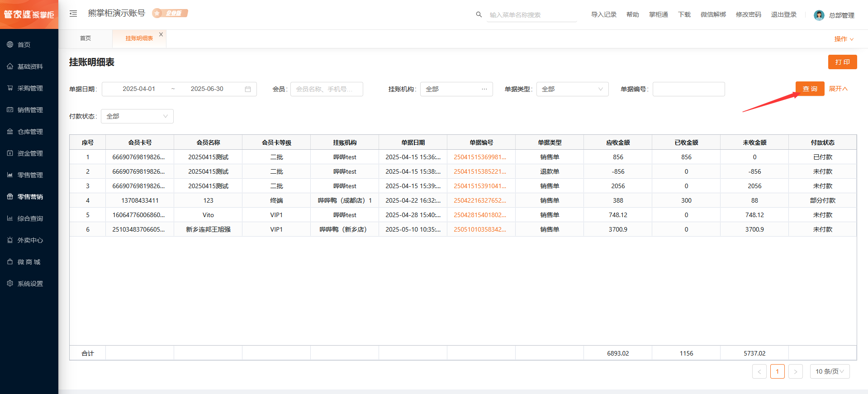868x394 pixels.
Task: Open order link 25051010358342...
Action: coord(480,229)
